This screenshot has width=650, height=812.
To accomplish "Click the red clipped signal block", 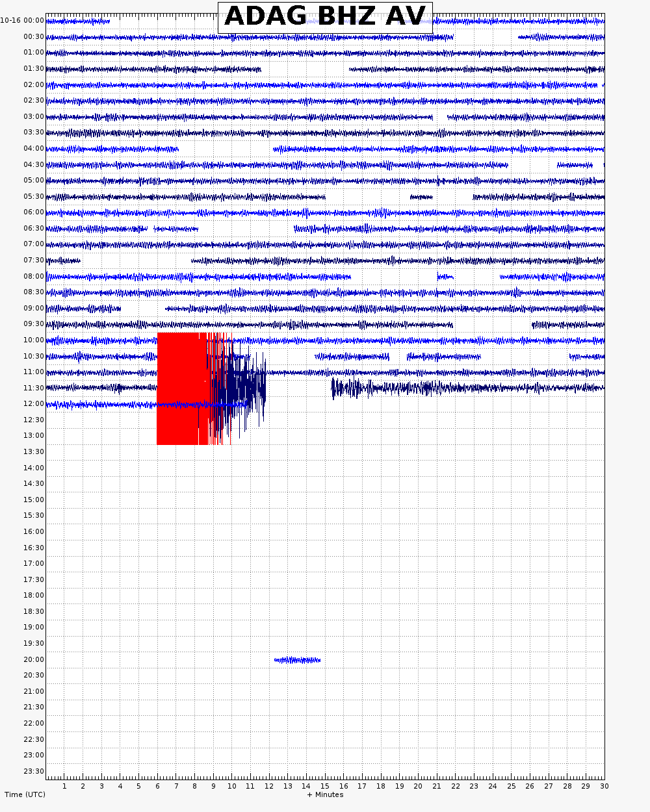I will point(179,388).
